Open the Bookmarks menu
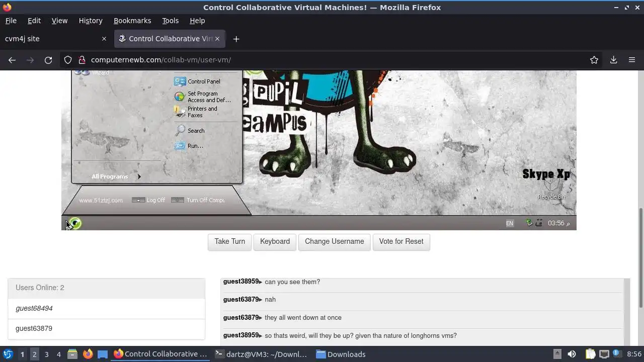This screenshot has height=362, width=644. point(132,21)
